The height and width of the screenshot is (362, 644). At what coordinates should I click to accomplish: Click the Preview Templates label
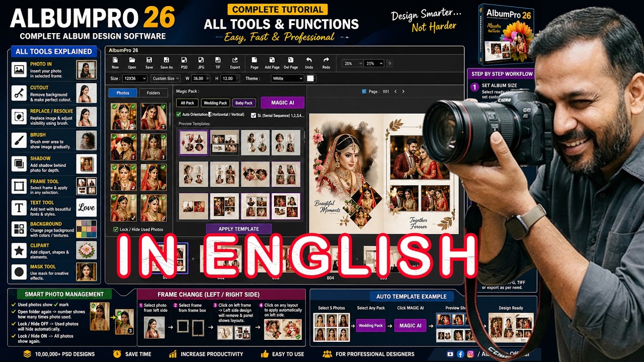(194, 124)
